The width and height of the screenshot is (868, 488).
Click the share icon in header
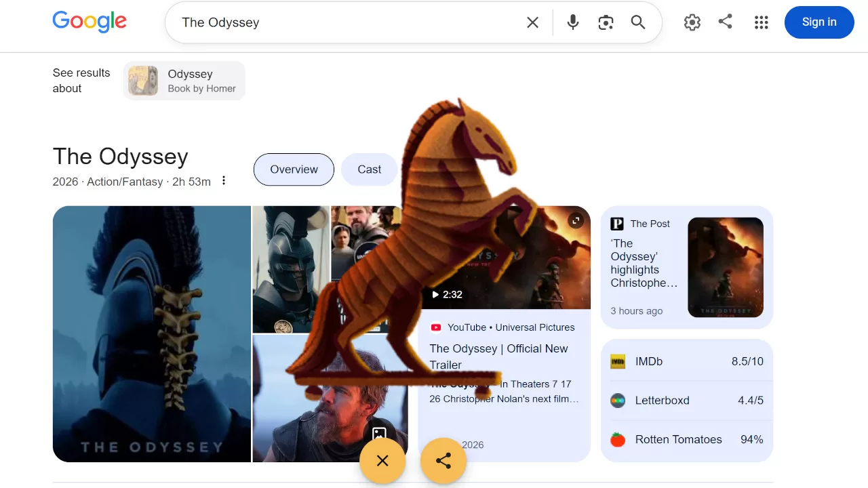[726, 22]
